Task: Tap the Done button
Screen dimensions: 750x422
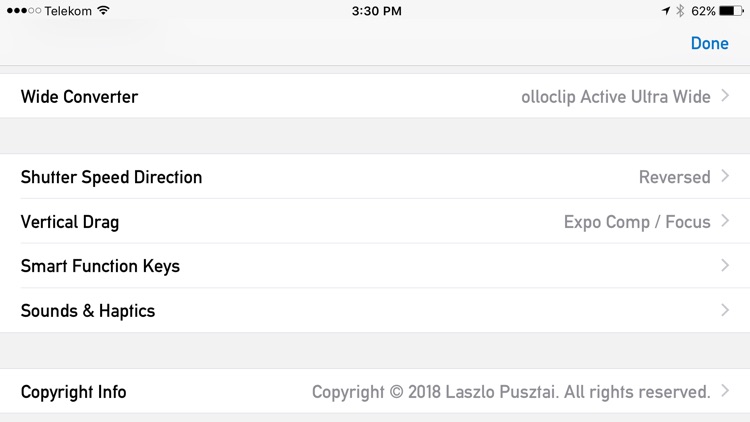Action: click(x=709, y=44)
